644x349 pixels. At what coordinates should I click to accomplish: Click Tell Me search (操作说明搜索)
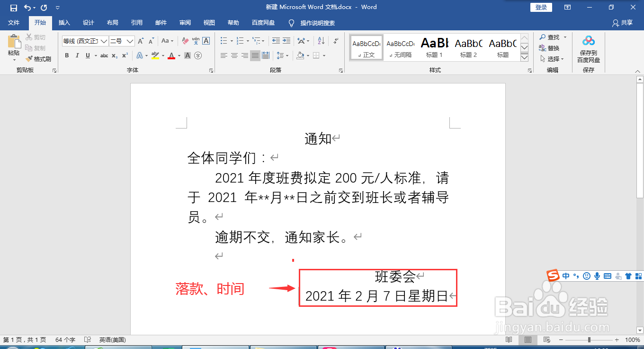pyautogui.click(x=312, y=23)
